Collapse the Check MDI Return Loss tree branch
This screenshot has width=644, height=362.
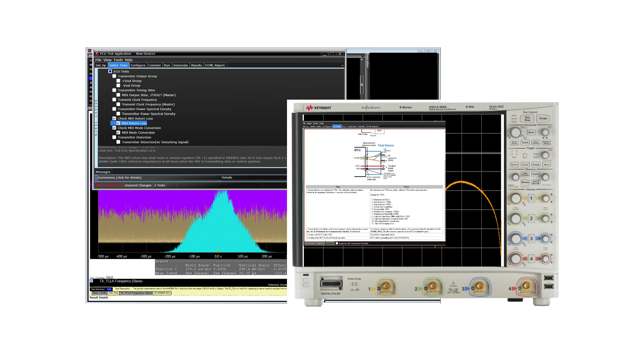click(105, 119)
